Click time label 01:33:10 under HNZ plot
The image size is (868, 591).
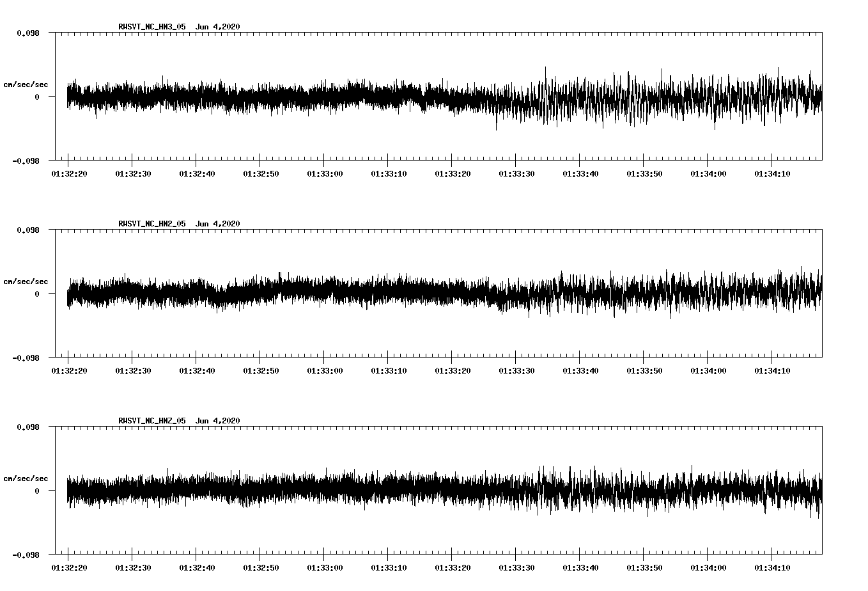389,568
